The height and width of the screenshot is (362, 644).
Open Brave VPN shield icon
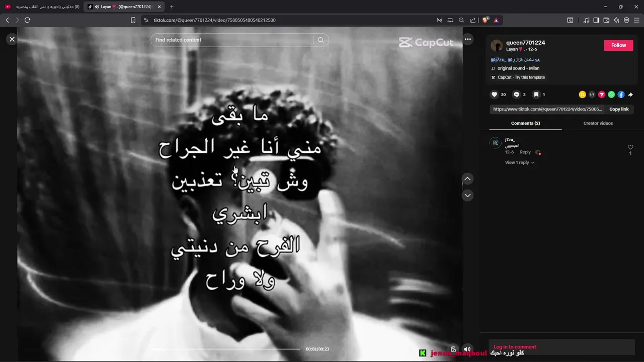pyautogui.click(x=626, y=20)
